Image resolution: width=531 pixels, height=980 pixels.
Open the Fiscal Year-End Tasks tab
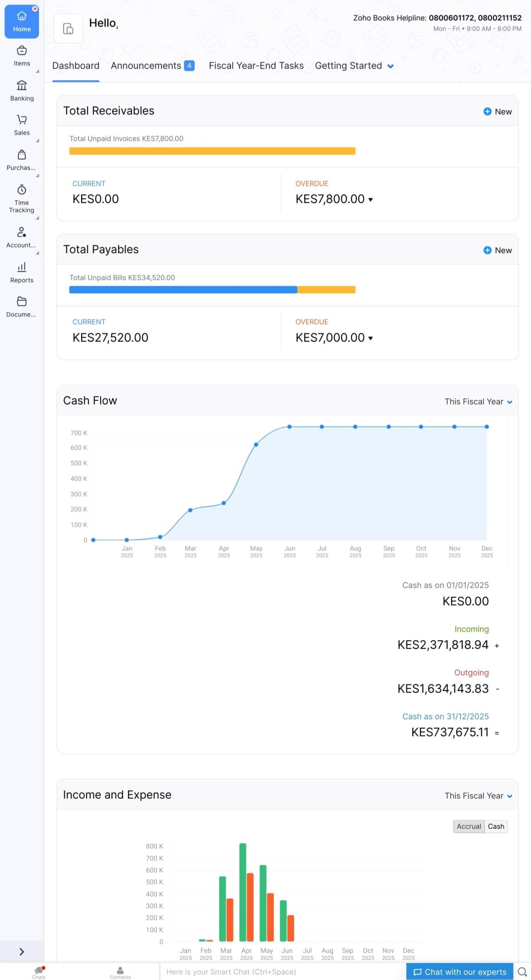click(x=256, y=65)
